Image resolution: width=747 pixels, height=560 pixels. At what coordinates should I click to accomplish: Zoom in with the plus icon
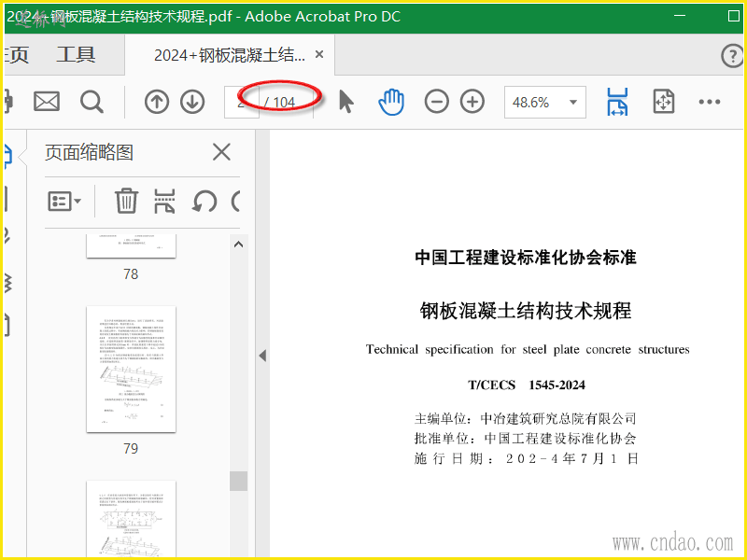coord(472,102)
